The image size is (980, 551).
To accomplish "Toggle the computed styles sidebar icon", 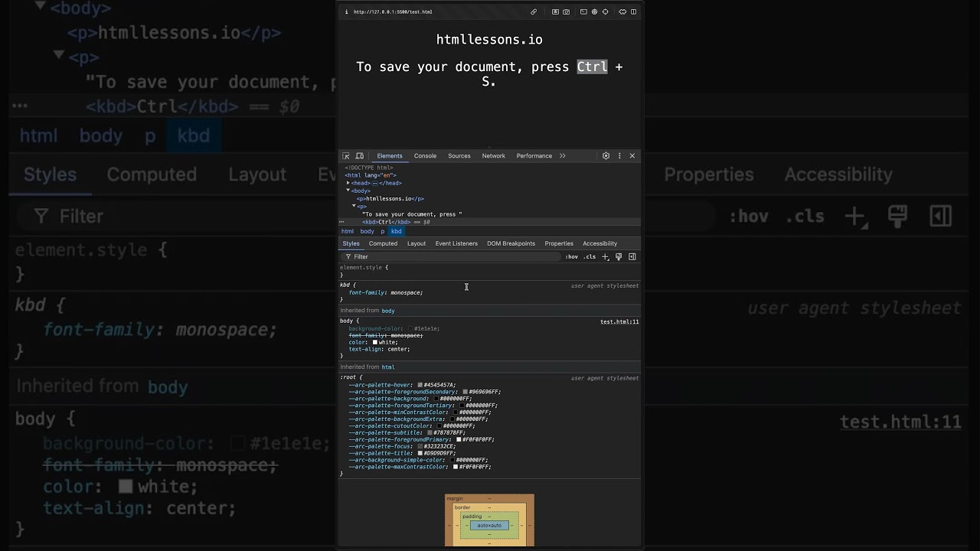I will (x=632, y=257).
